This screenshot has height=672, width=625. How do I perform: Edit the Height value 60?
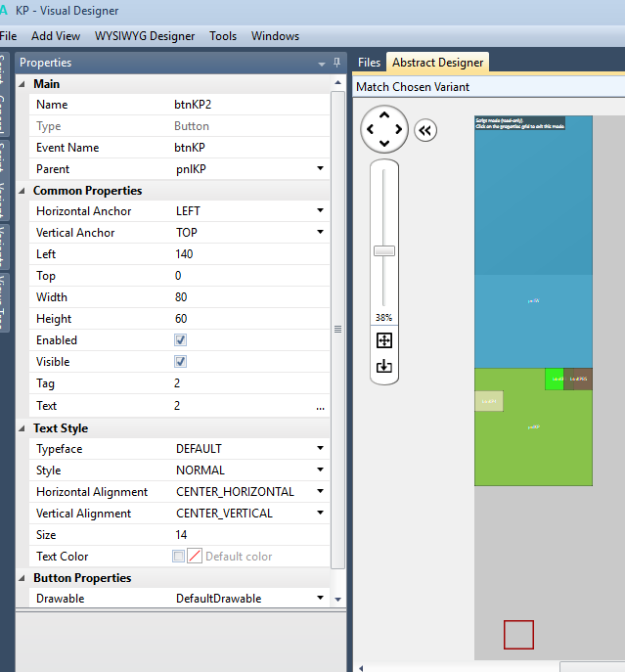pyautogui.click(x=250, y=319)
